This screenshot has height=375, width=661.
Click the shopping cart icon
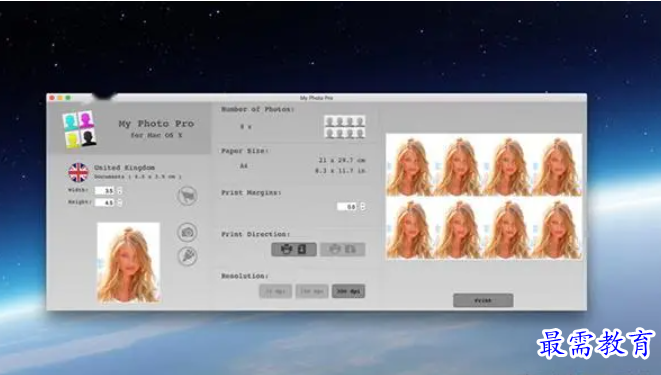[187, 196]
